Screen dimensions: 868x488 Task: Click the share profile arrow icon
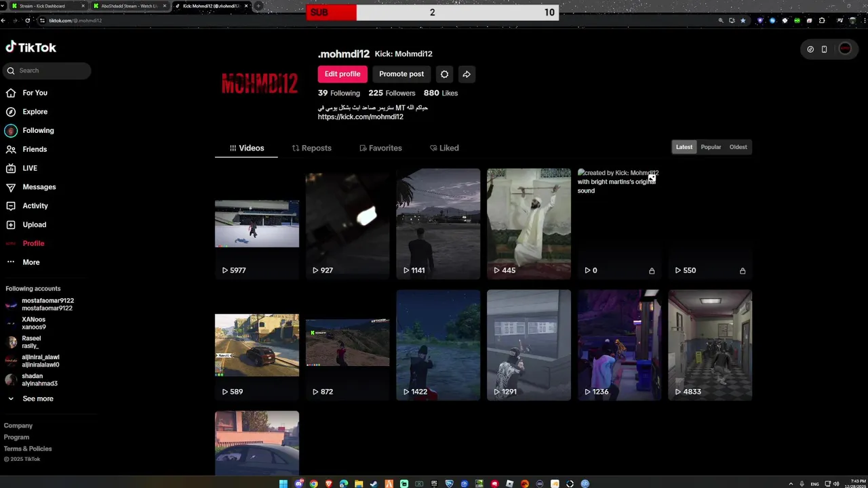coord(467,74)
